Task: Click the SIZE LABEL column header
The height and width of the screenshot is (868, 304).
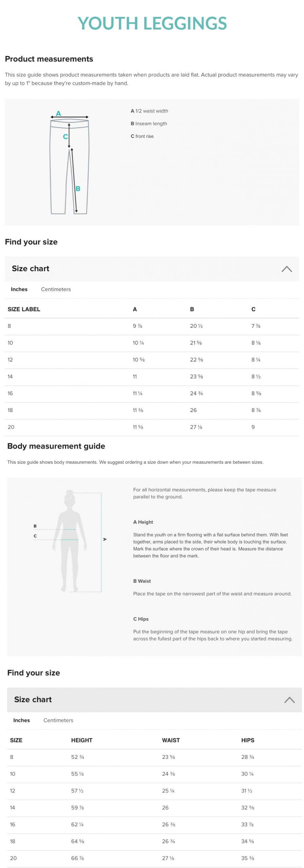Action: coord(24,309)
